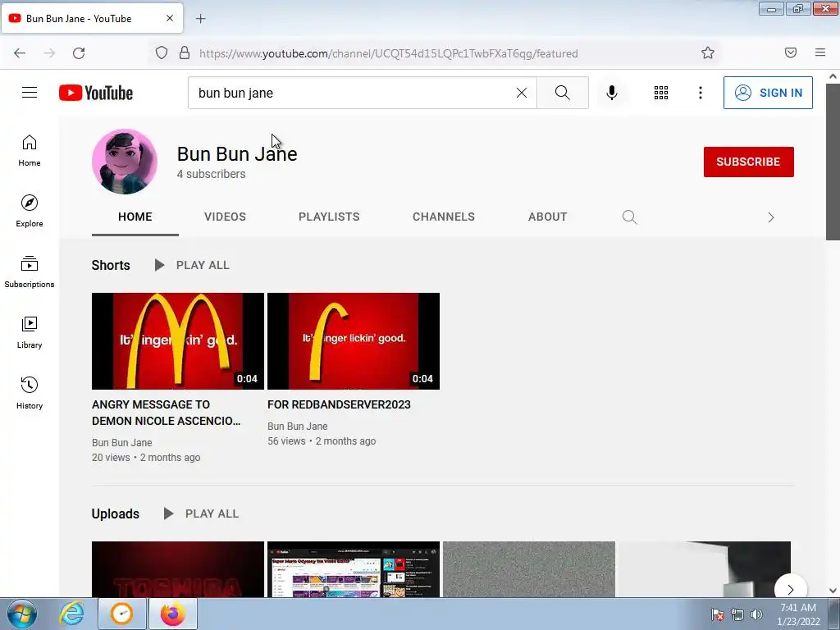Viewport: 840px width, 630px height.
Task: Click the Firefox taskbar icon
Action: coord(172,614)
